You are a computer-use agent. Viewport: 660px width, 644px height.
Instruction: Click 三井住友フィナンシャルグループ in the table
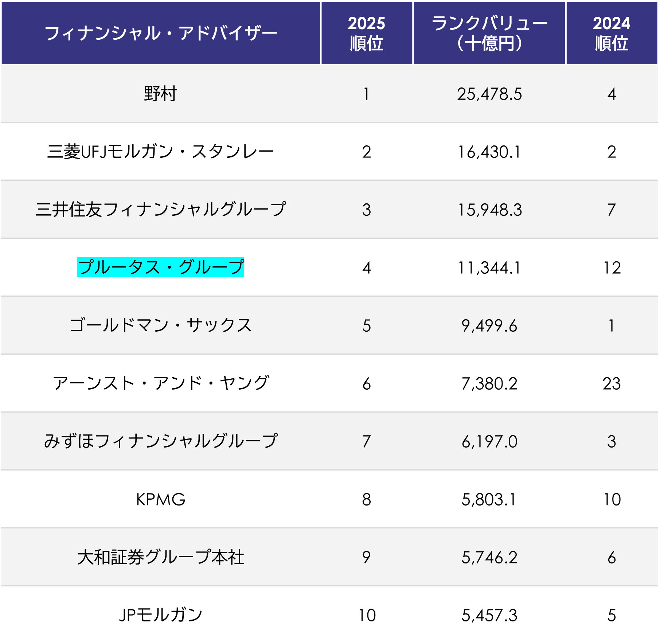[x=161, y=210]
